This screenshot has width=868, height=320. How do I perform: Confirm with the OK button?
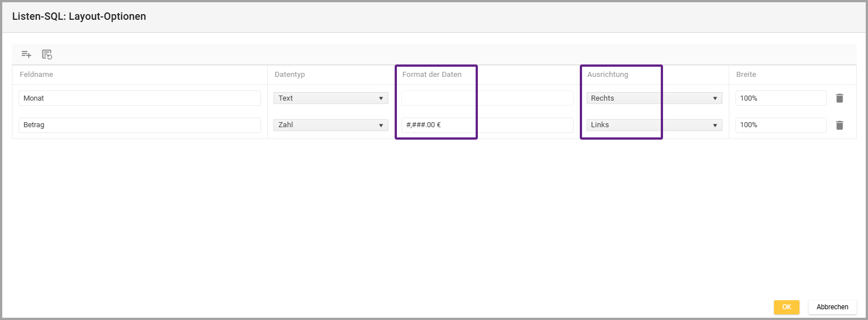pos(786,307)
